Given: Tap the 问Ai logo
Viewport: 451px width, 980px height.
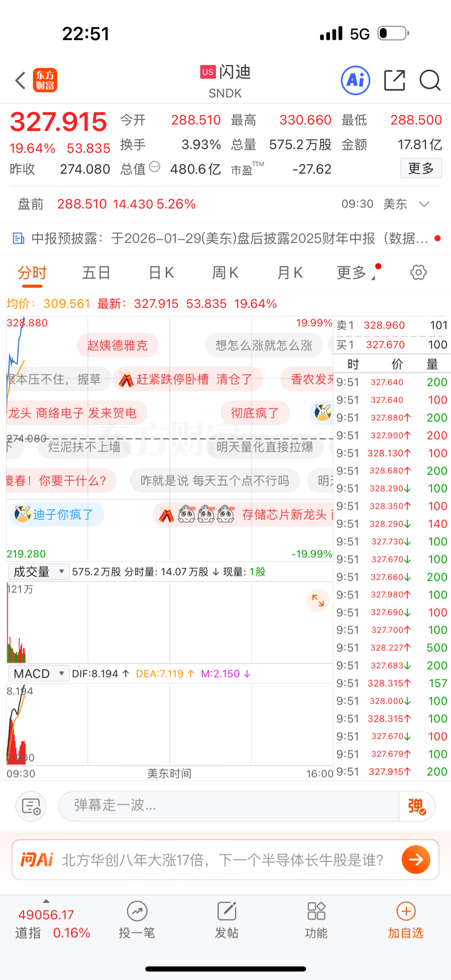Looking at the screenshot, I should (x=36, y=860).
